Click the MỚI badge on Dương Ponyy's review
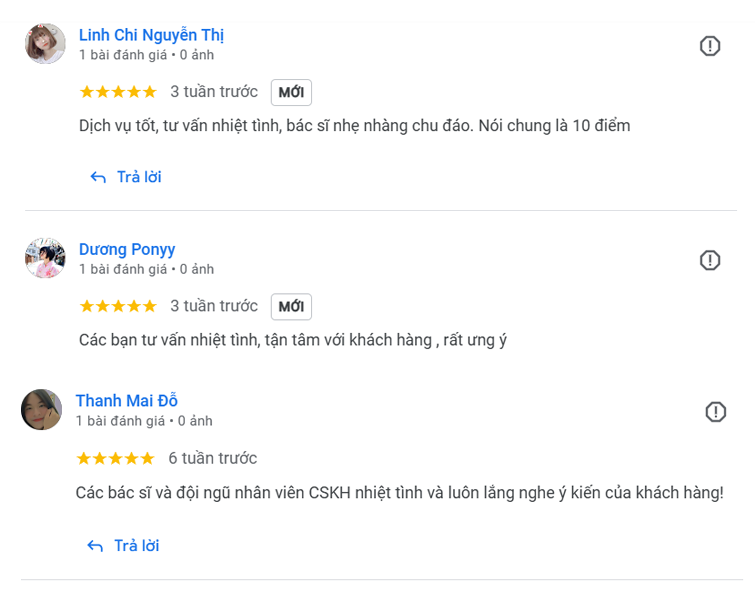 coord(291,307)
